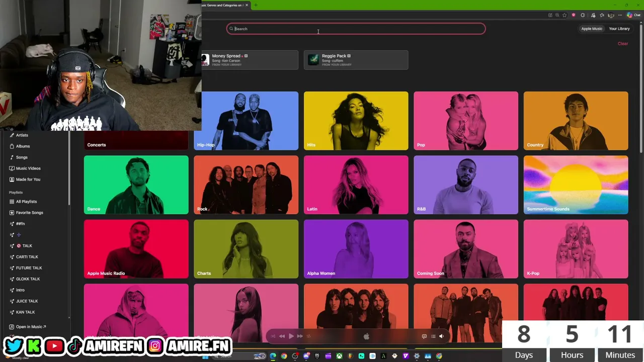
Task: Open Microsoft Edge from taskbar
Action: click(273, 356)
